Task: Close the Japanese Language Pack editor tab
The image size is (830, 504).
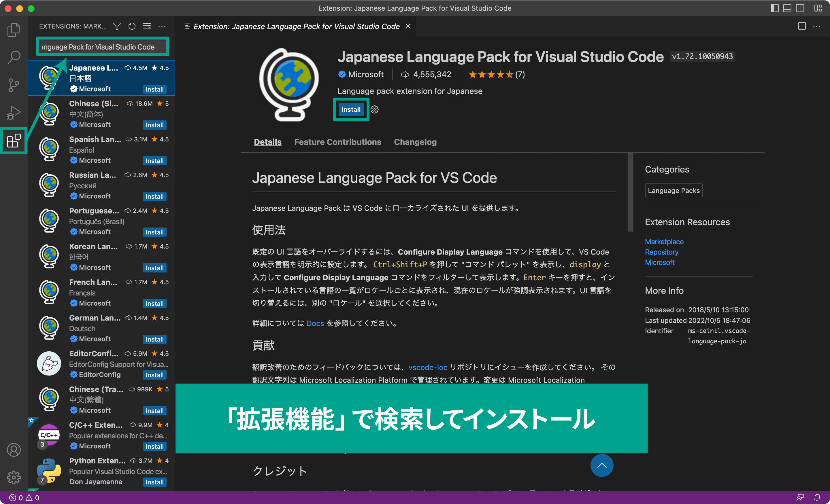Action: click(x=408, y=26)
